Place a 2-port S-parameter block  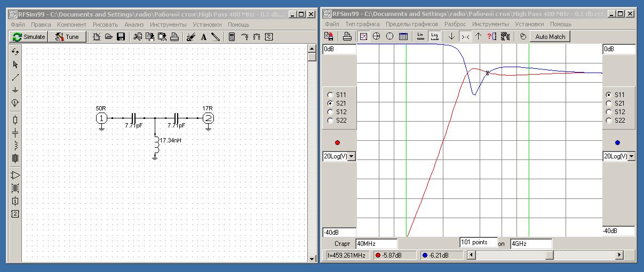[x=15, y=214]
